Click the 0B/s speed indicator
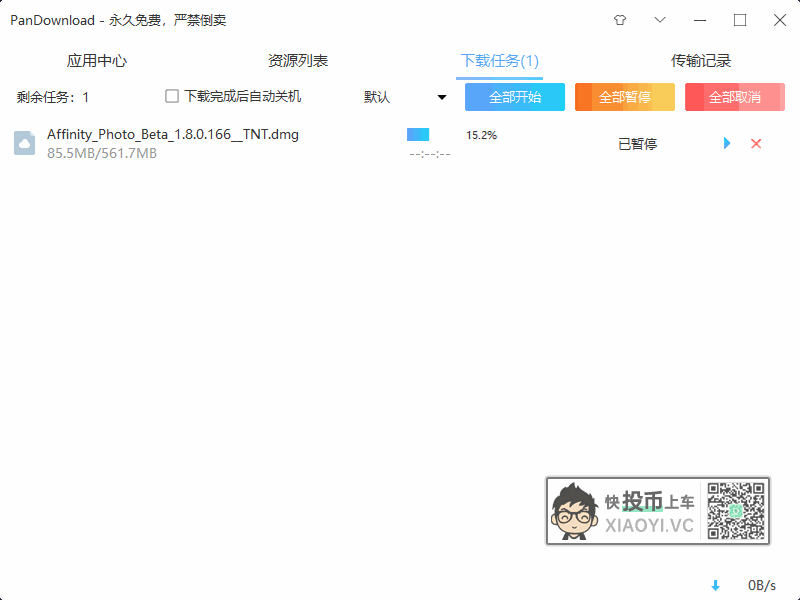Screen dimensions: 800x600 click(762, 585)
